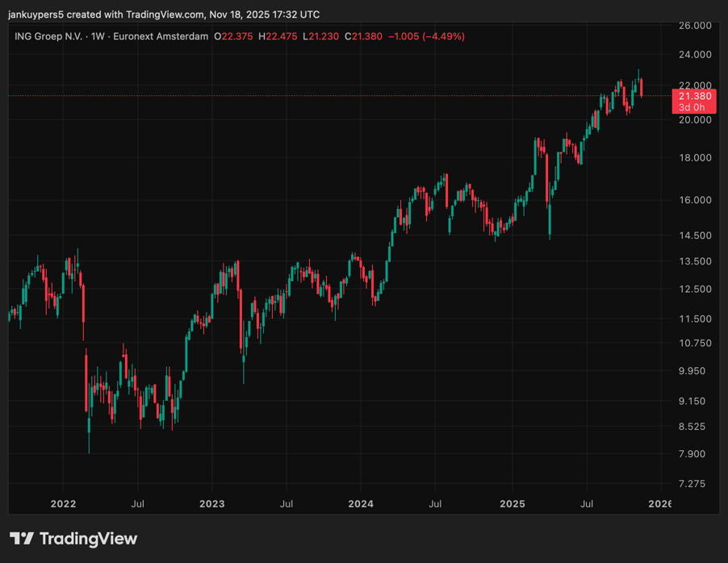Click the 2023 label on time axis

click(x=211, y=504)
